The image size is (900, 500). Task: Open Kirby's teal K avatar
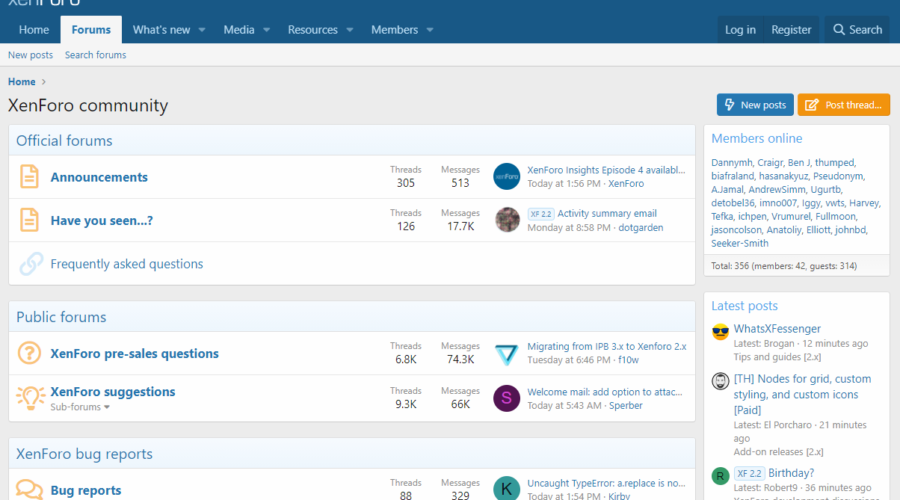coord(506,489)
